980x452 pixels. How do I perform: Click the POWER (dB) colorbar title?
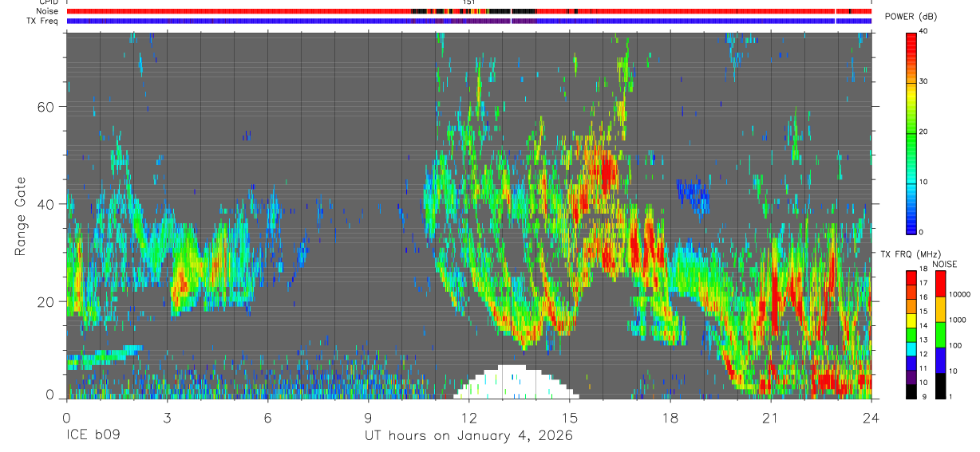[911, 17]
